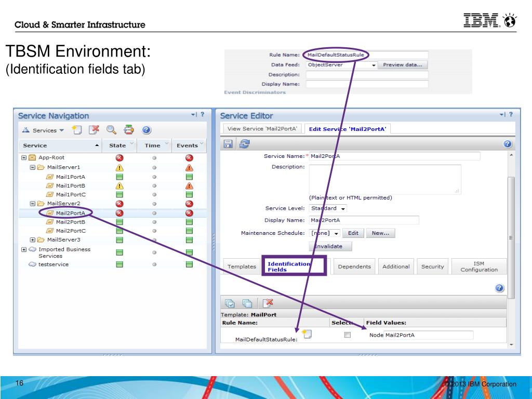The image size is (532, 399).
Task: Open the Additional tab
Action: [x=396, y=267]
